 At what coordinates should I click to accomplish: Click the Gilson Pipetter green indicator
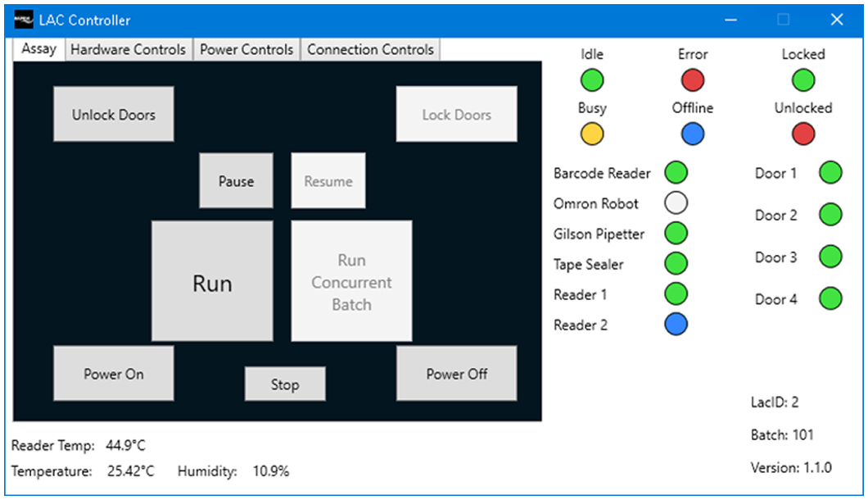tap(676, 234)
